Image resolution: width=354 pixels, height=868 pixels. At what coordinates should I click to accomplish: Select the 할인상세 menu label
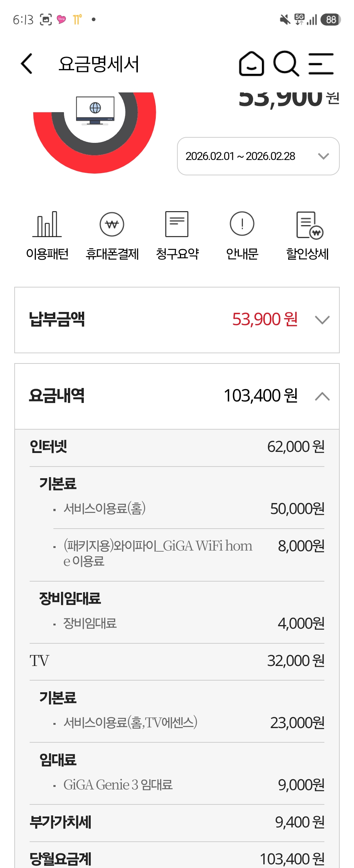tap(307, 254)
